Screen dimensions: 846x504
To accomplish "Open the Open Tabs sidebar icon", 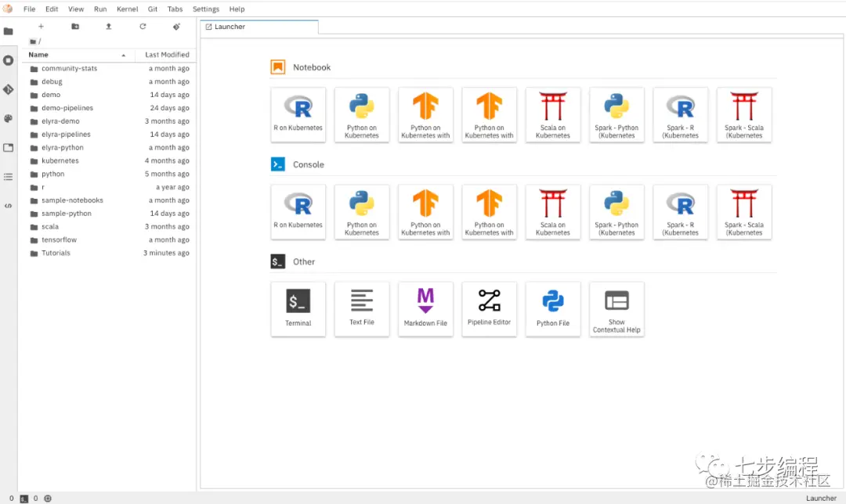I will tap(8, 148).
